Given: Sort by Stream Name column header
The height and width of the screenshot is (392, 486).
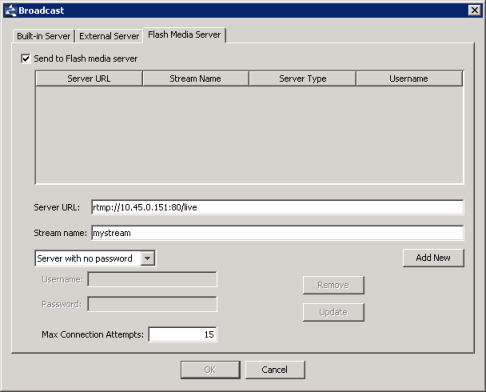Looking at the screenshot, I should pos(195,79).
